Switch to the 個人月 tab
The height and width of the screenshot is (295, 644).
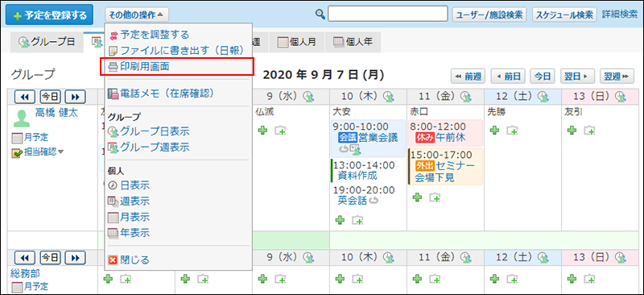(x=296, y=42)
